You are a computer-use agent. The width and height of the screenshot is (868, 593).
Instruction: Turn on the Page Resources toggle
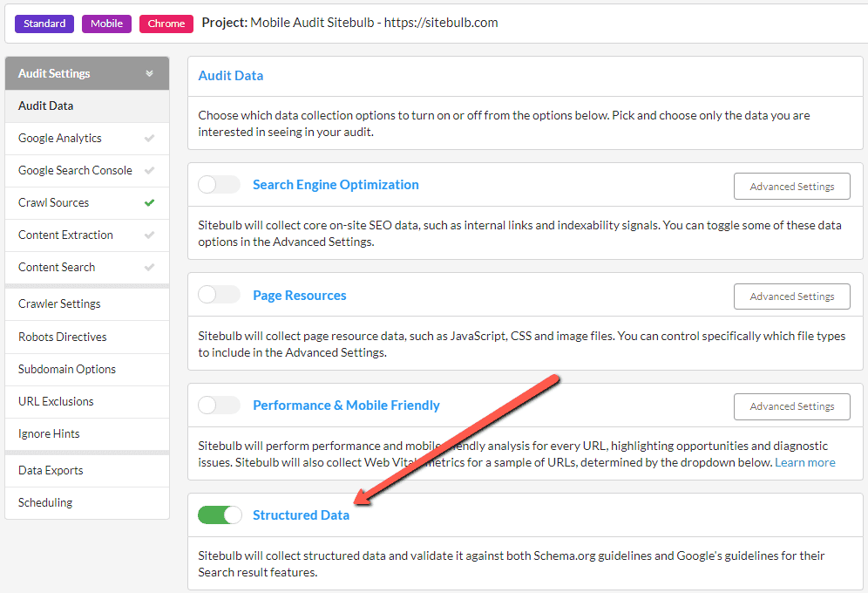coord(220,295)
